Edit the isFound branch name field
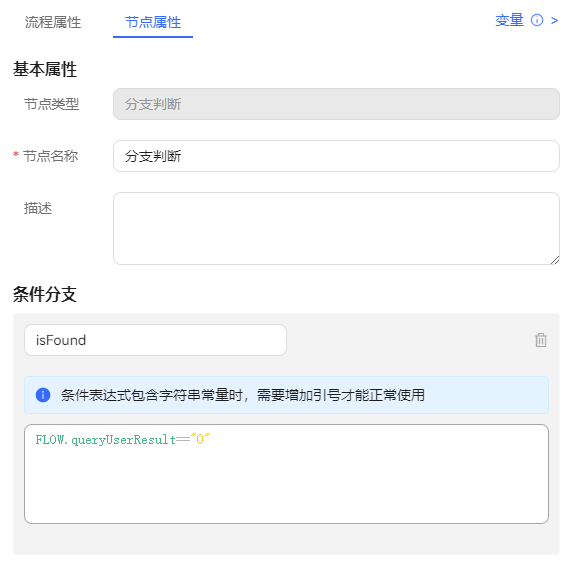Screen dimensions: 577x571 coord(155,340)
